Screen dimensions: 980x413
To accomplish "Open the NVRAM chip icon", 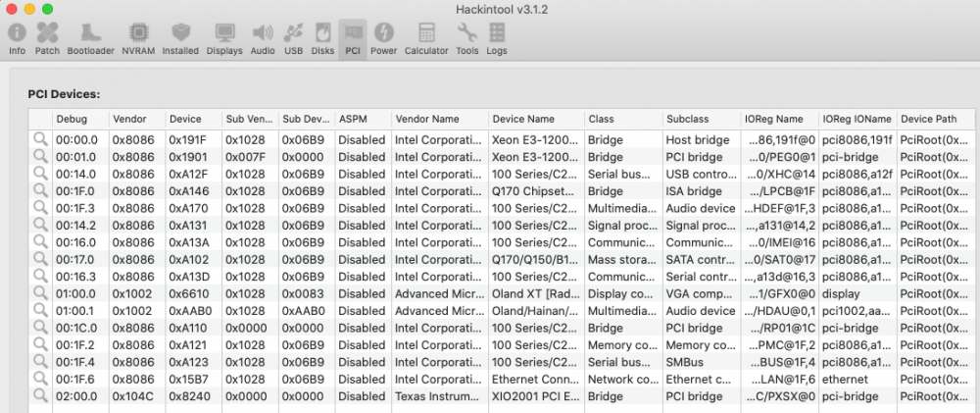I will (x=137, y=38).
